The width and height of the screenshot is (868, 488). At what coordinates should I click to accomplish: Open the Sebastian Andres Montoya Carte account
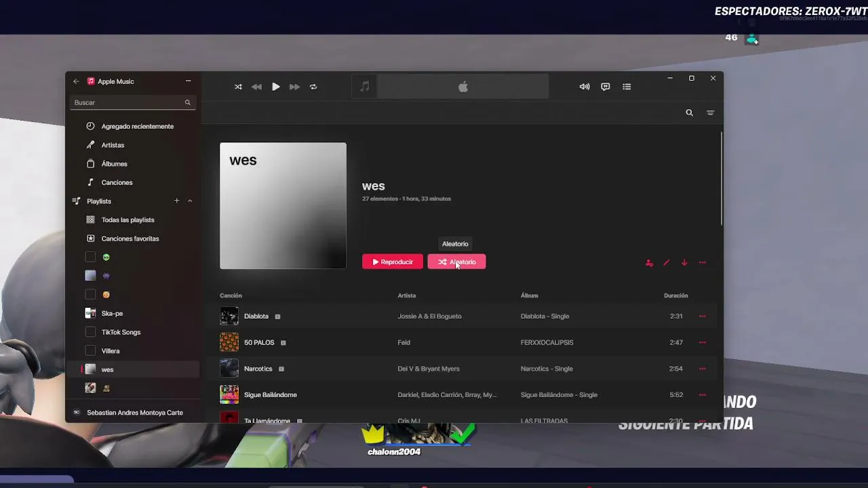click(x=134, y=413)
